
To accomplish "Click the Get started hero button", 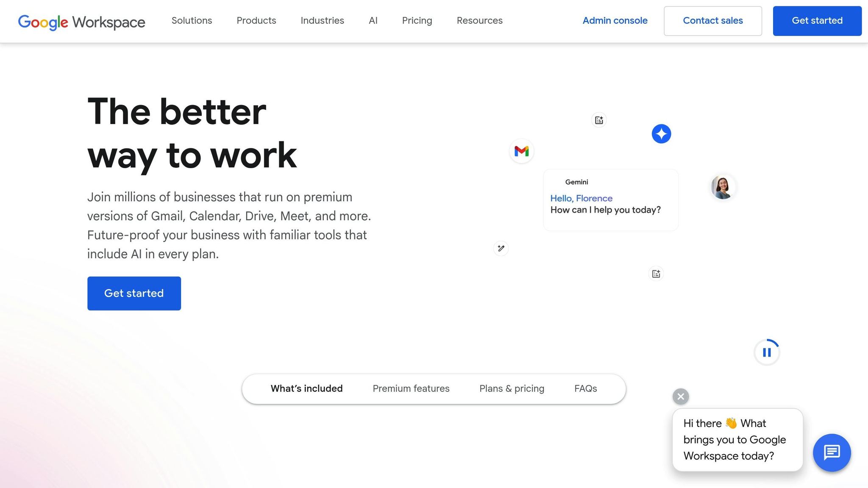I will point(134,293).
